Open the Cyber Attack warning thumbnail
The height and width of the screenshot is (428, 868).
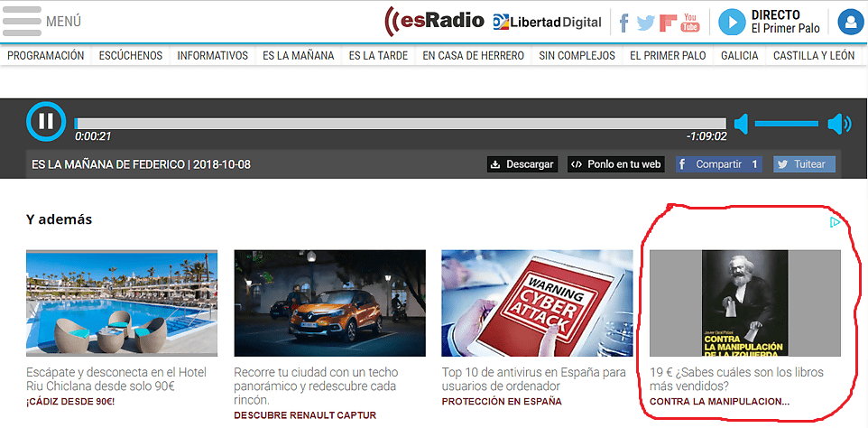[x=537, y=302]
